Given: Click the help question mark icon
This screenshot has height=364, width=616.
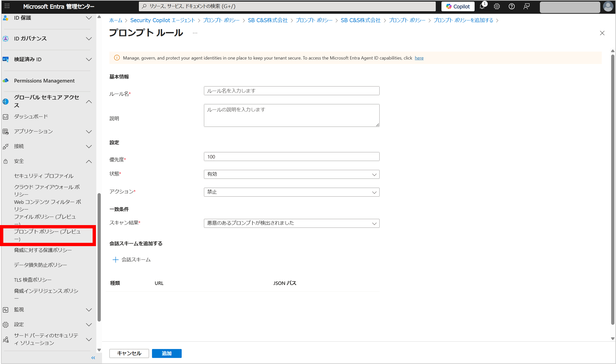Looking at the screenshot, I should click(511, 6).
